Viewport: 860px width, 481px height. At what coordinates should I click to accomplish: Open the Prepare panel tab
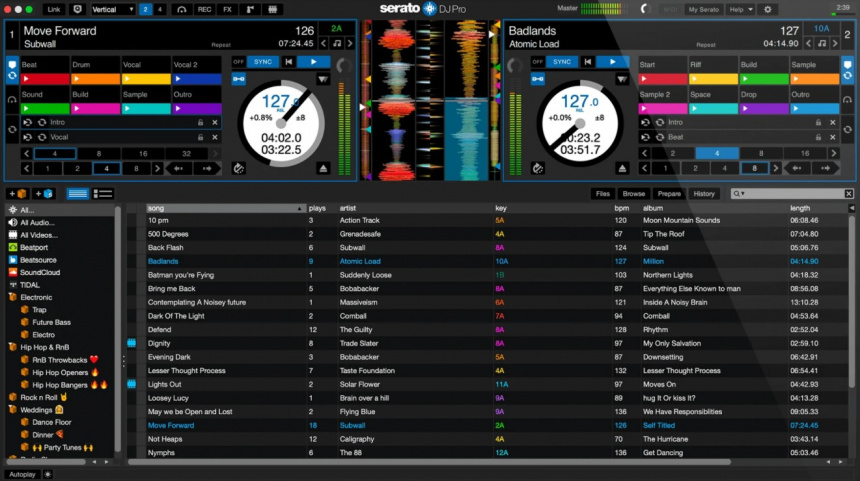(x=669, y=194)
